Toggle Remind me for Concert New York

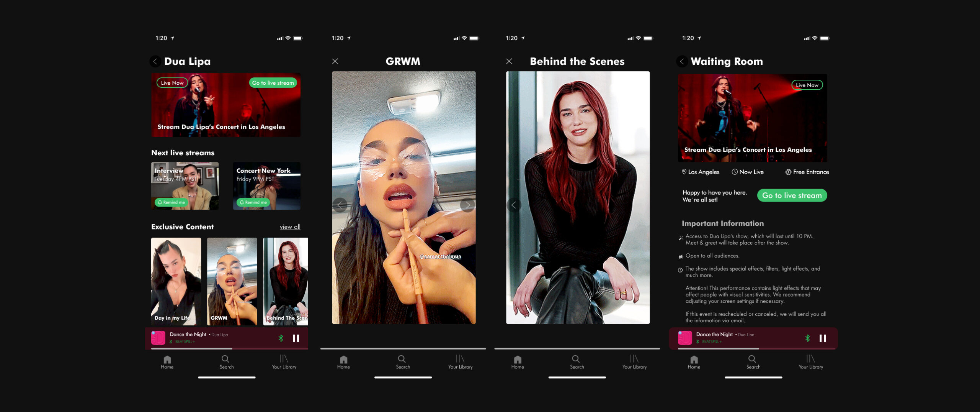[253, 202]
